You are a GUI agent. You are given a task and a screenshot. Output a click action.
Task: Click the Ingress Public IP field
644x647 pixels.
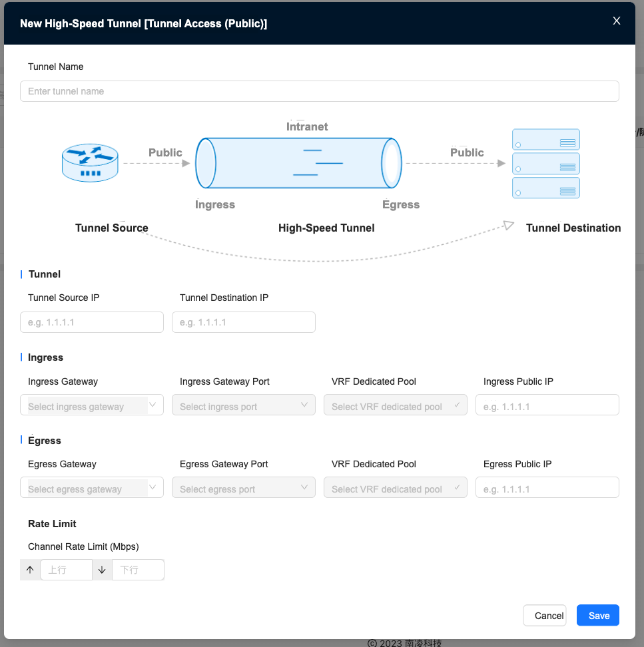click(547, 405)
